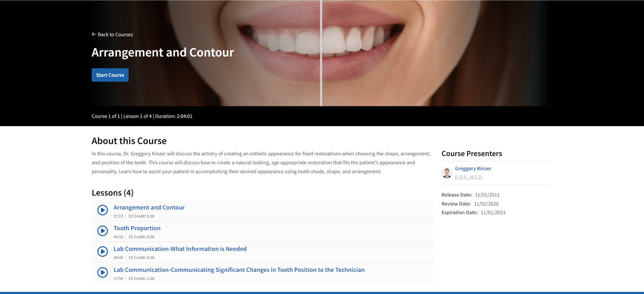
Task: Click play icon for Communicating Significant Changes lesson
Action: pyautogui.click(x=103, y=272)
